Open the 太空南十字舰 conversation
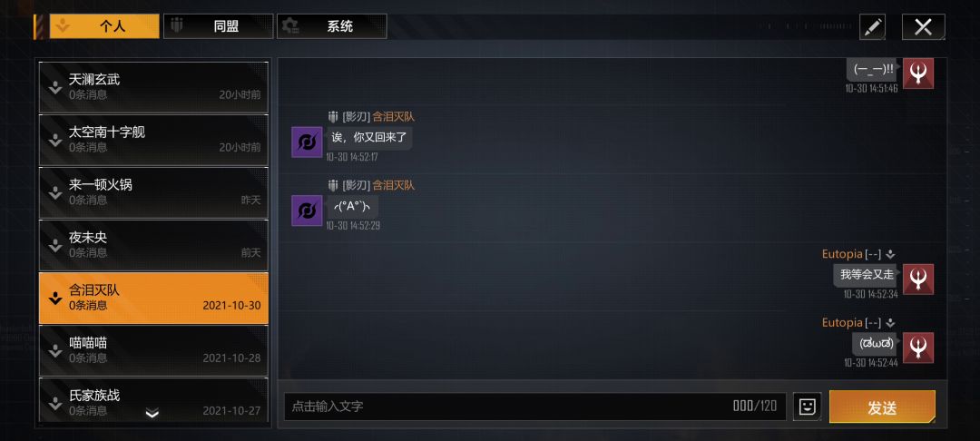The height and width of the screenshot is (441, 980). (x=153, y=140)
